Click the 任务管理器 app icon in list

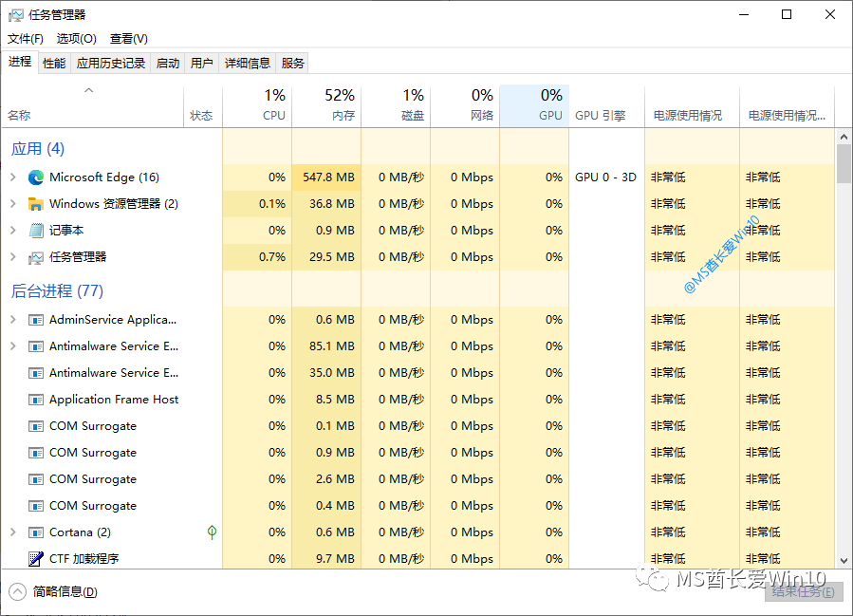click(35, 256)
